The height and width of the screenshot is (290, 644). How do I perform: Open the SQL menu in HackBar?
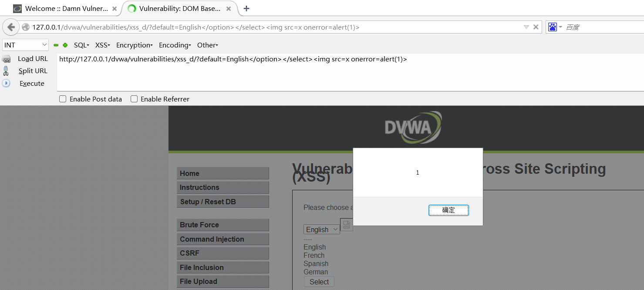[x=81, y=45]
